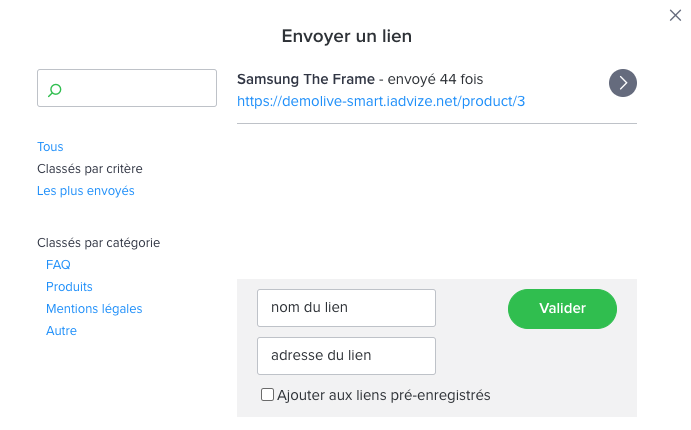
Task: Click the magnifying glass search icon
Action: point(55,89)
